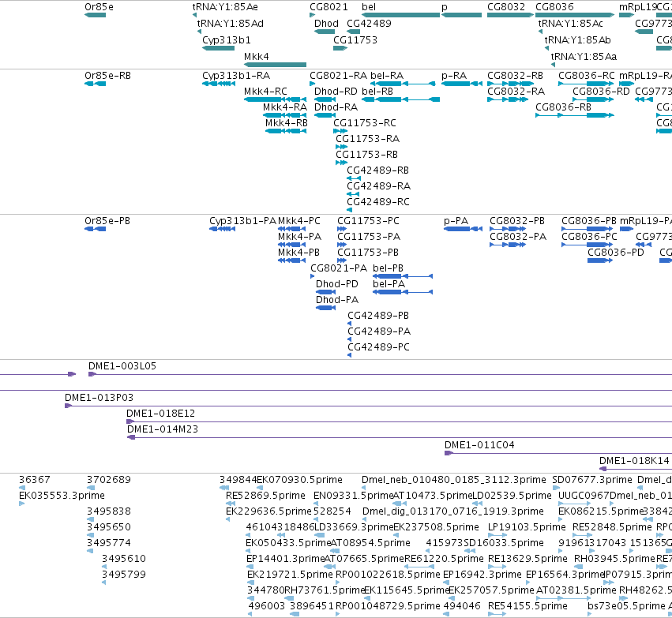Click the tRNA:Y1:85Ab label
This screenshot has width=672, height=618.
[578, 39]
